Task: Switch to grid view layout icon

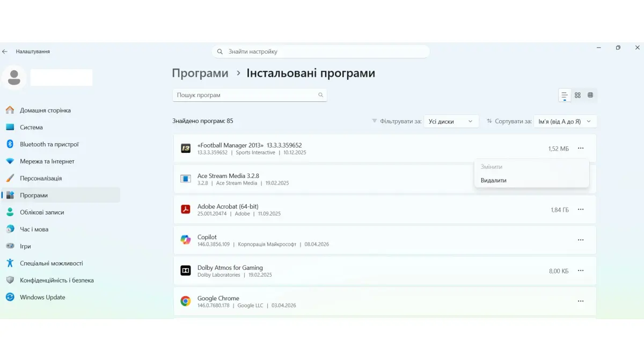Action: [x=577, y=95]
